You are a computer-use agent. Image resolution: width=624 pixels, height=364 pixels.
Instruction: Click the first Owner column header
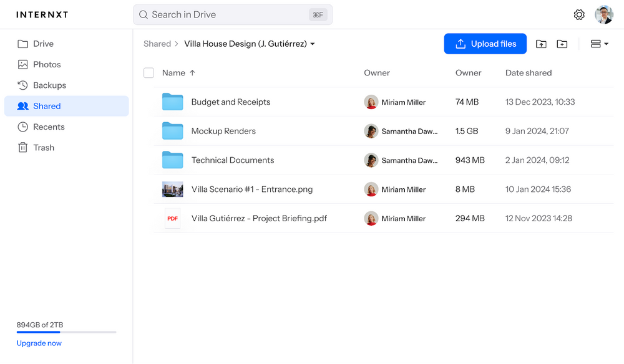tap(377, 73)
